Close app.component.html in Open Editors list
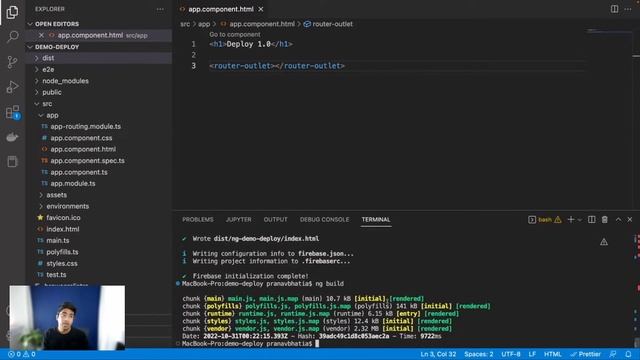 pos(41,36)
